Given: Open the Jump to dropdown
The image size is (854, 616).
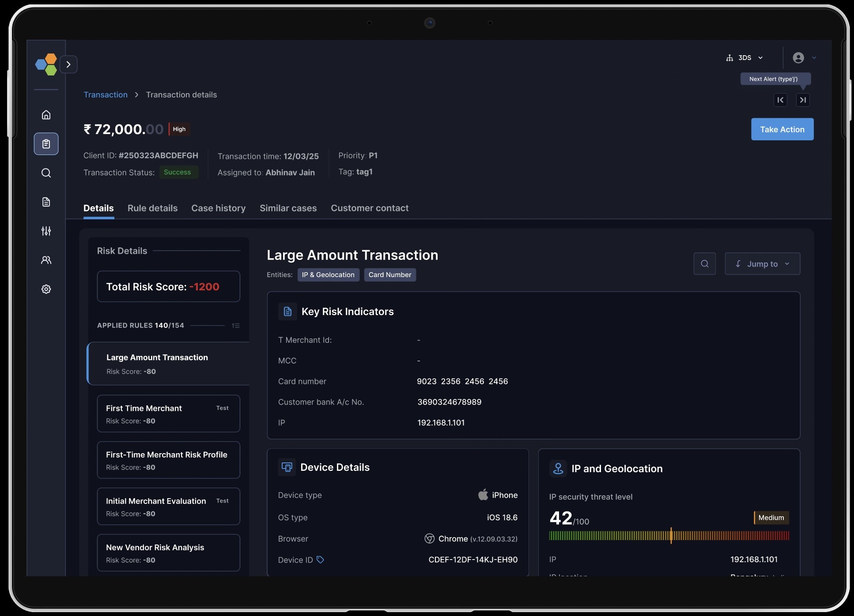Looking at the screenshot, I should tap(762, 264).
